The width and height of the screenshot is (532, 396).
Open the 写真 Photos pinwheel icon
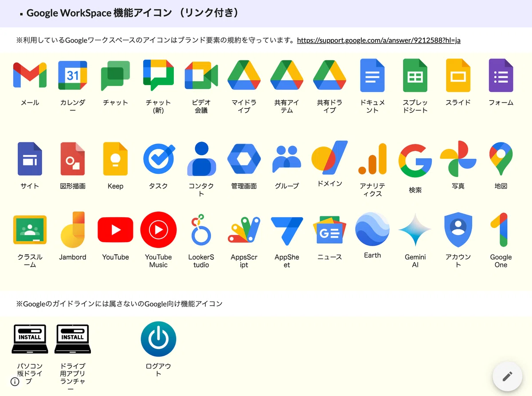point(458,159)
